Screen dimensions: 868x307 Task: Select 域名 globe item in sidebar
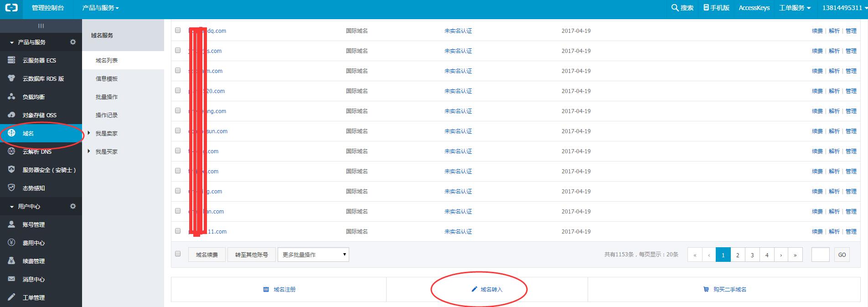pos(41,133)
